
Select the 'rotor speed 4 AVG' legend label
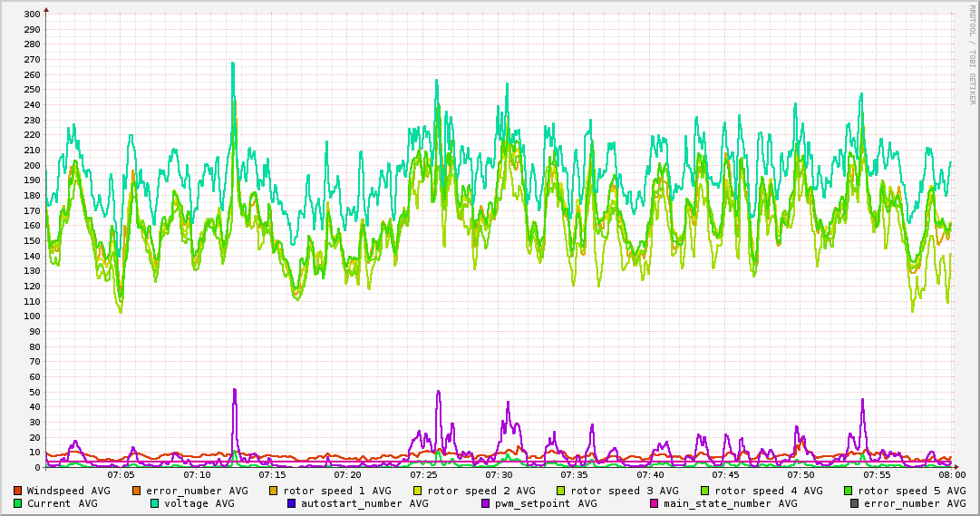(x=768, y=491)
